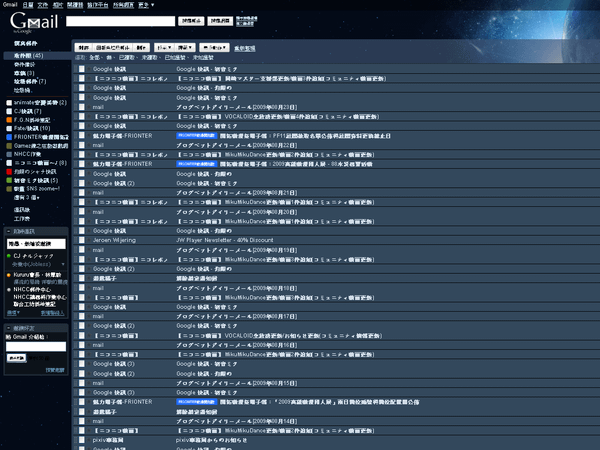Viewport: 600px width, 450px height.
Task: Open the CJ label with 7 unread
Action: 28,111
